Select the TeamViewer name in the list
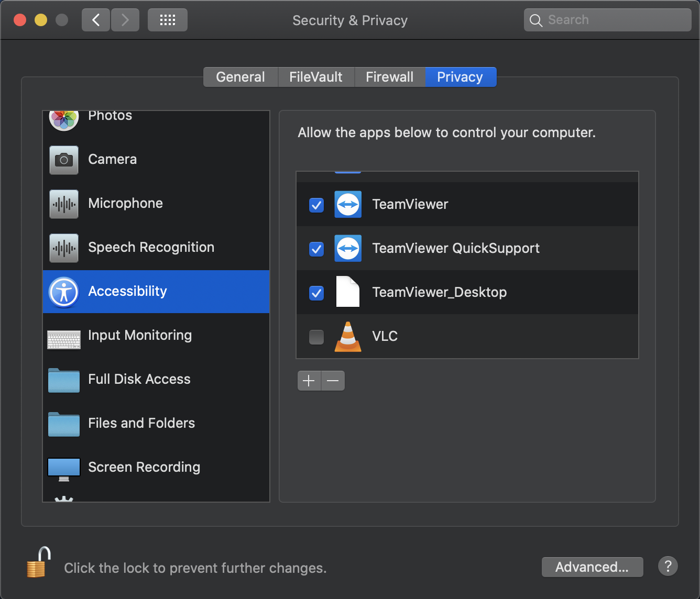 pyautogui.click(x=410, y=204)
